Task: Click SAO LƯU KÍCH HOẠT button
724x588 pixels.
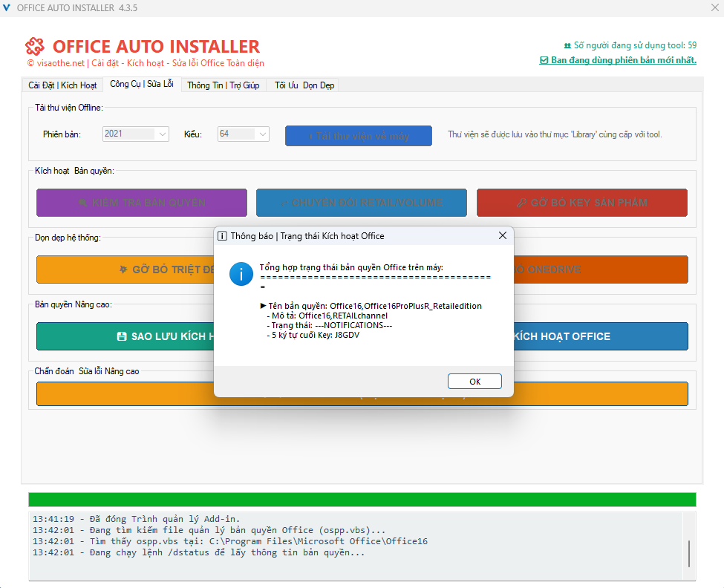Action: tap(125, 336)
